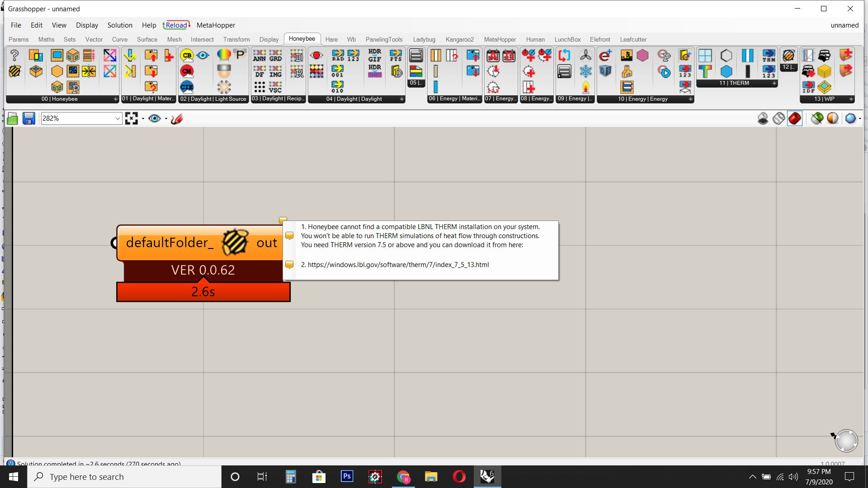Expand the 10 | Energy | Energy panel

[x=690, y=99]
